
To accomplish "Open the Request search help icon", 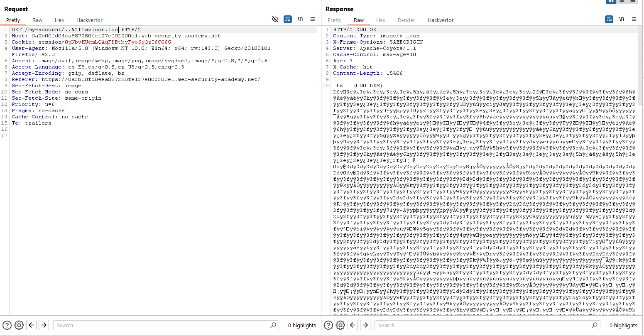I will point(7,325).
